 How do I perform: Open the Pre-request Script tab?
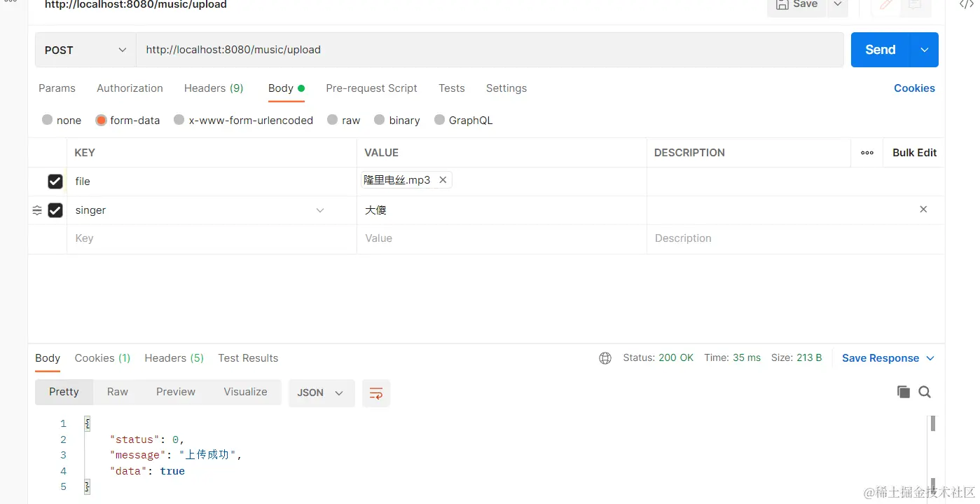tap(371, 88)
